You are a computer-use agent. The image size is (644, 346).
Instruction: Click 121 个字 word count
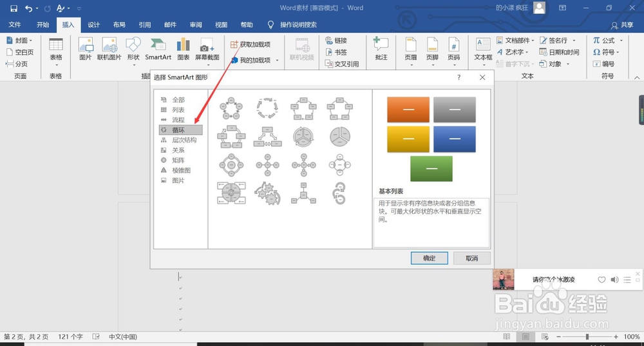click(70, 336)
